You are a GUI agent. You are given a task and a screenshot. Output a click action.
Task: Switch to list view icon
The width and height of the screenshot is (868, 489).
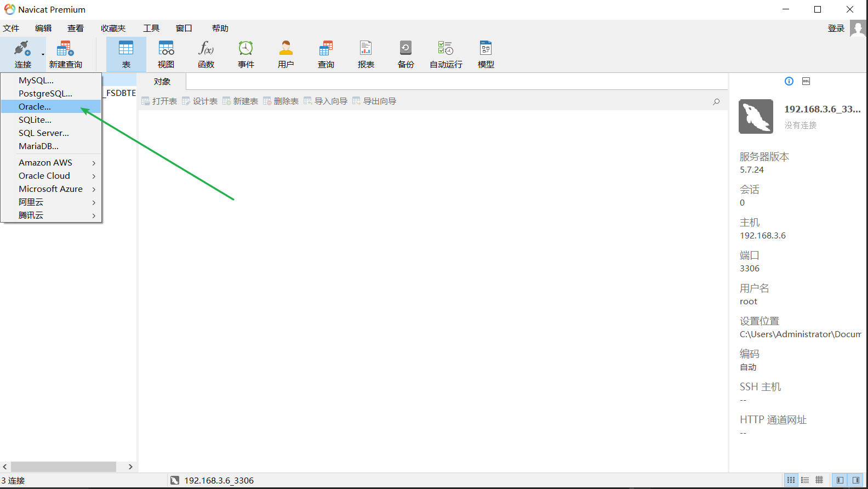[x=791, y=480]
